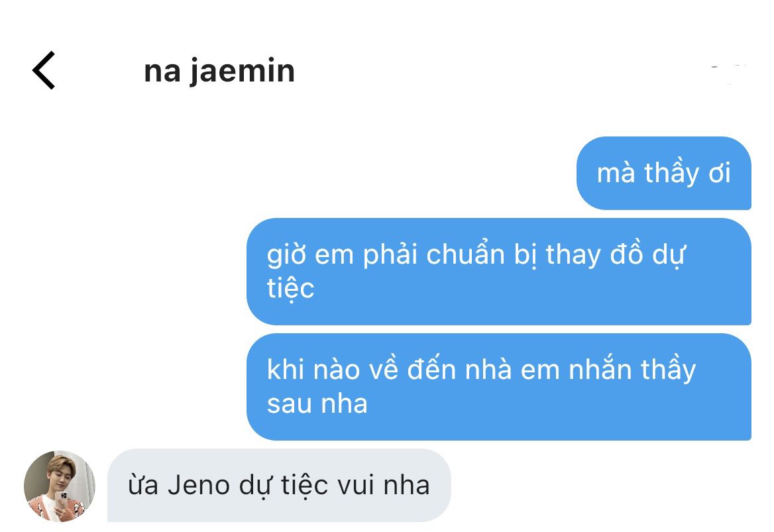Select the 'ừa Jeno dự tiệc vui nha' reply
The height and width of the screenshot is (532, 774).
279,485
